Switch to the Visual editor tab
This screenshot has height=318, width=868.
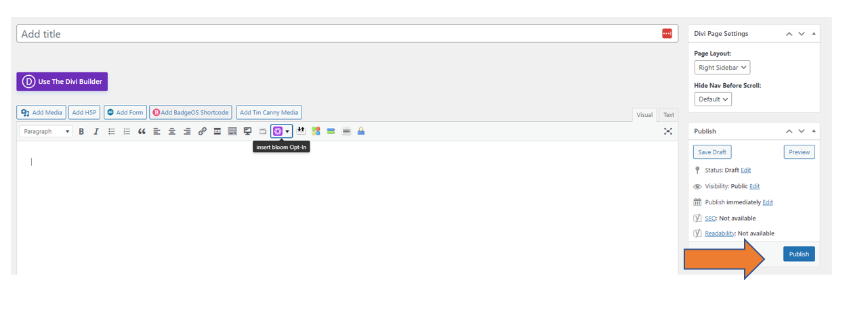click(644, 115)
